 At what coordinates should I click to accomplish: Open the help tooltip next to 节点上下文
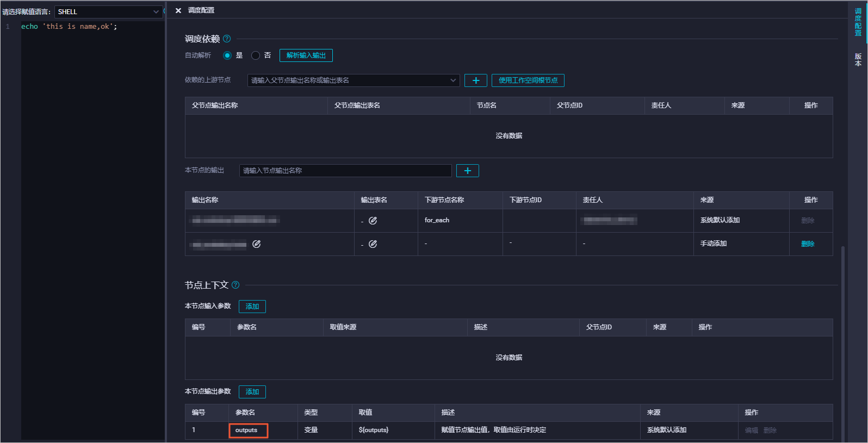tap(235, 285)
